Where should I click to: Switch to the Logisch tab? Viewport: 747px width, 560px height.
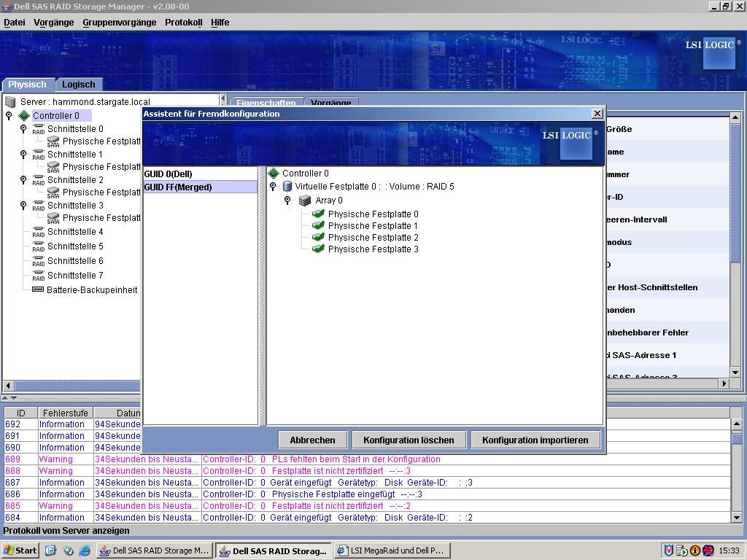(x=79, y=85)
